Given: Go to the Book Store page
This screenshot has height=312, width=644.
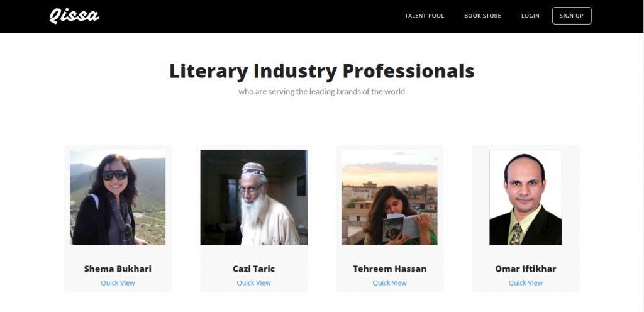Looking at the screenshot, I should 482,16.
